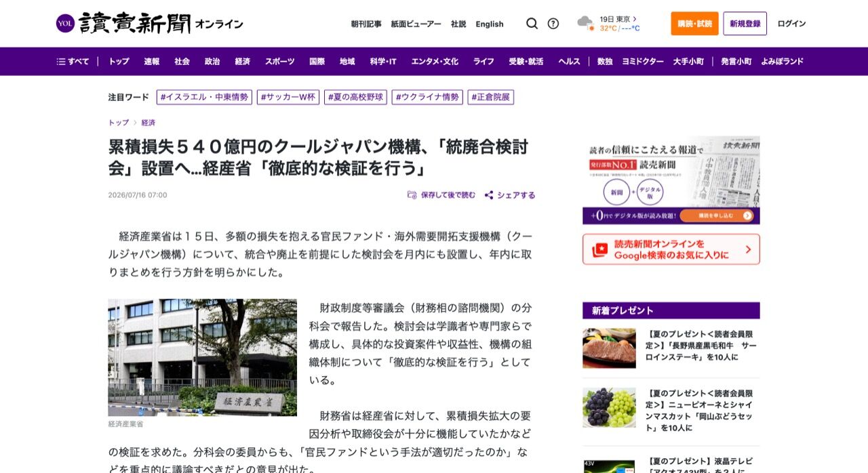Select the #イスラエル・中東情勢 tag
868x473 pixels.
point(204,97)
